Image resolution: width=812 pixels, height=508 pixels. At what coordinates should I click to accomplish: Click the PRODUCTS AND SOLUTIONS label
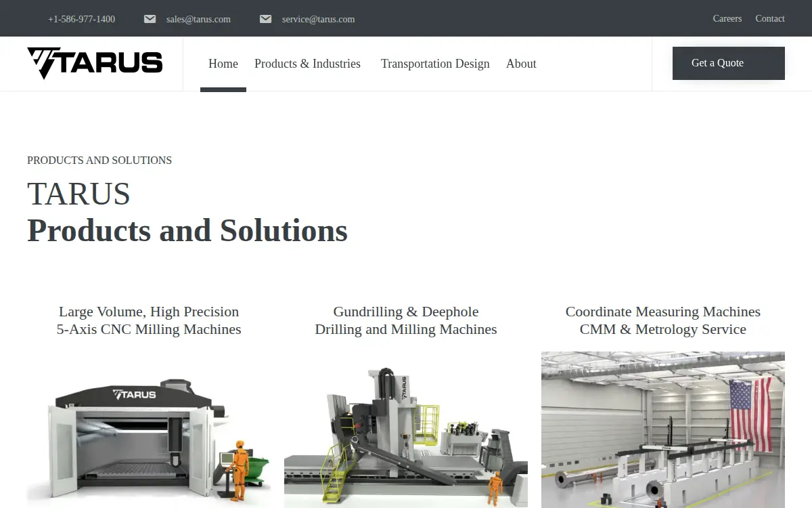coord(99,161)
